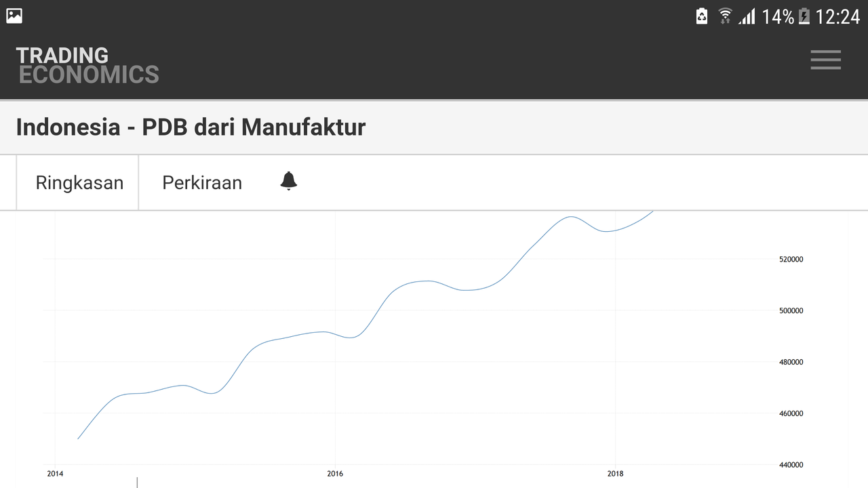Tap the 440000 axis label
The height and width of the screenshot is (488, 868).
tap(791, 465)
